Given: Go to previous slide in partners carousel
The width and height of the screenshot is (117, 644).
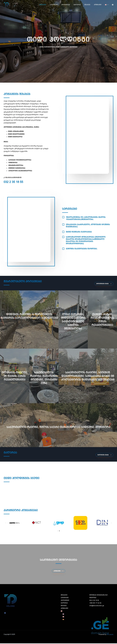Looking at the screenshot, I should tap(5, 523).
